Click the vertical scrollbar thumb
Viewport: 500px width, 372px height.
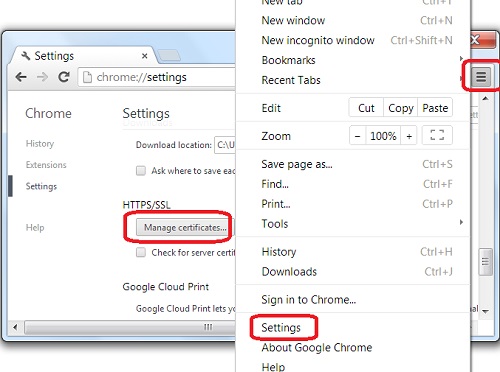point(485,262)
